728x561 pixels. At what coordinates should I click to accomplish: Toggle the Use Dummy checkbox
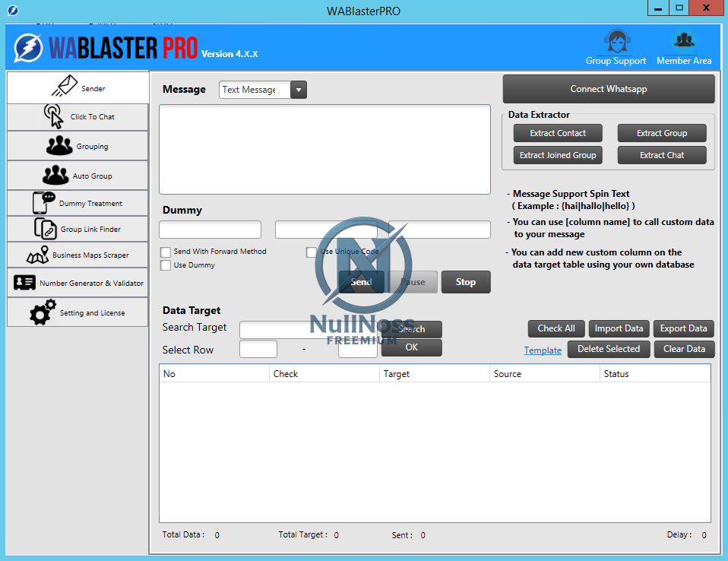click(166, 265)
